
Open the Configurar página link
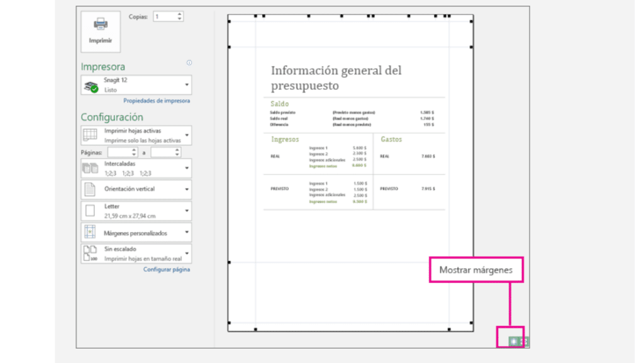point(167,269)
